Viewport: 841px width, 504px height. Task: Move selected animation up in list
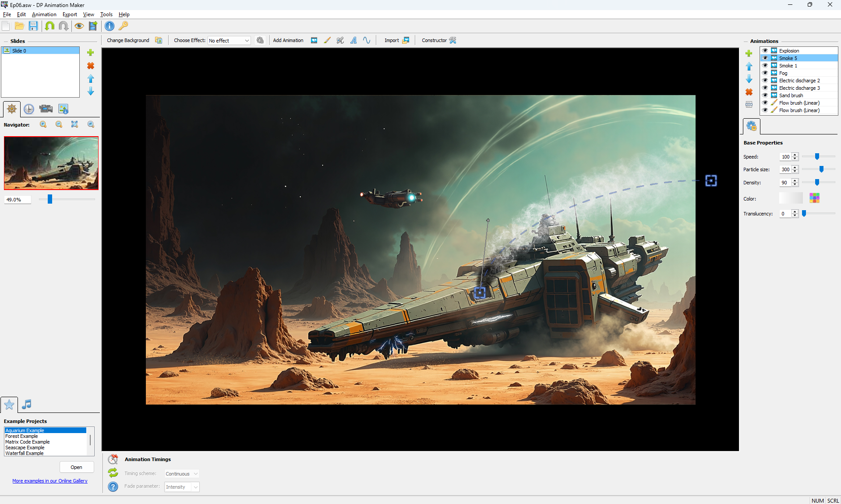point(749,66)
